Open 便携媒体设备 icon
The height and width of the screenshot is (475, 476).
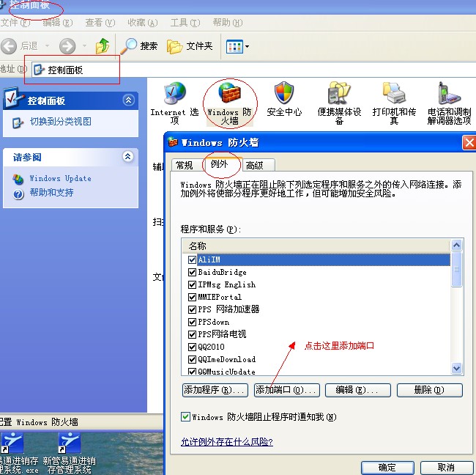[339, 103]
